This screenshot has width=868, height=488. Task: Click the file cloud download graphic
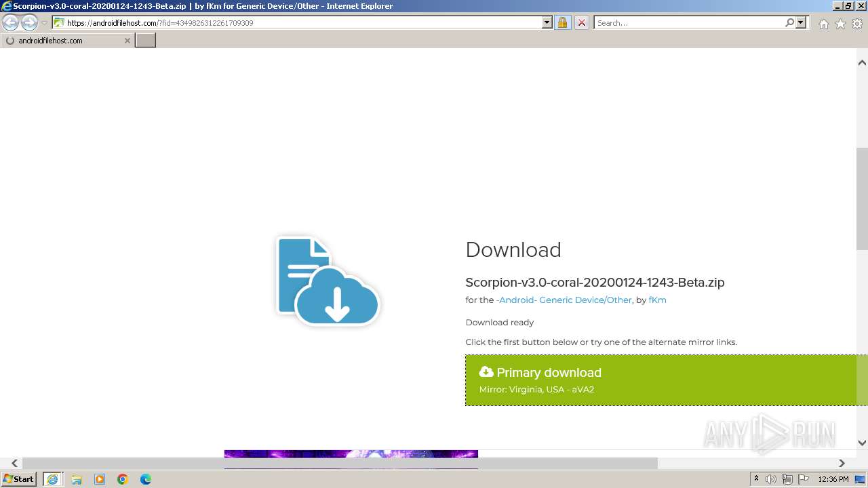click(328, 280)
